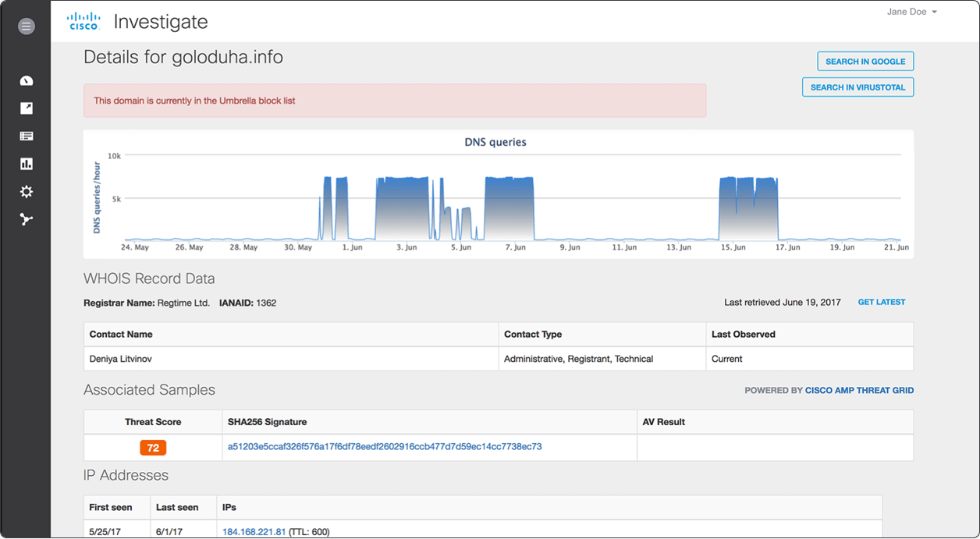Viewport: 980px width, 539px height.
Task: Click the branch investigate sidebar icon
Action: (x=27, y=219)
